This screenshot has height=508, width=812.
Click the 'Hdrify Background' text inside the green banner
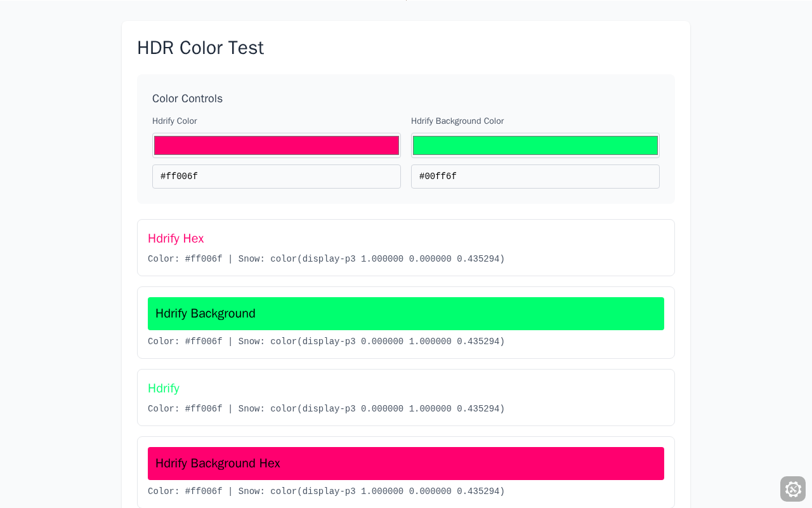coord(206,314)
